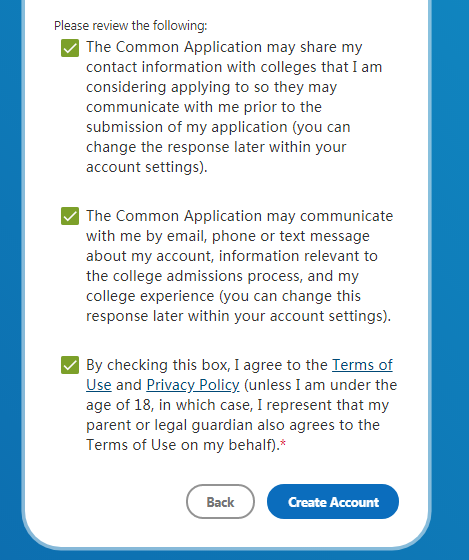Click the underlined word 'Use' link

[x=99, y=385]
